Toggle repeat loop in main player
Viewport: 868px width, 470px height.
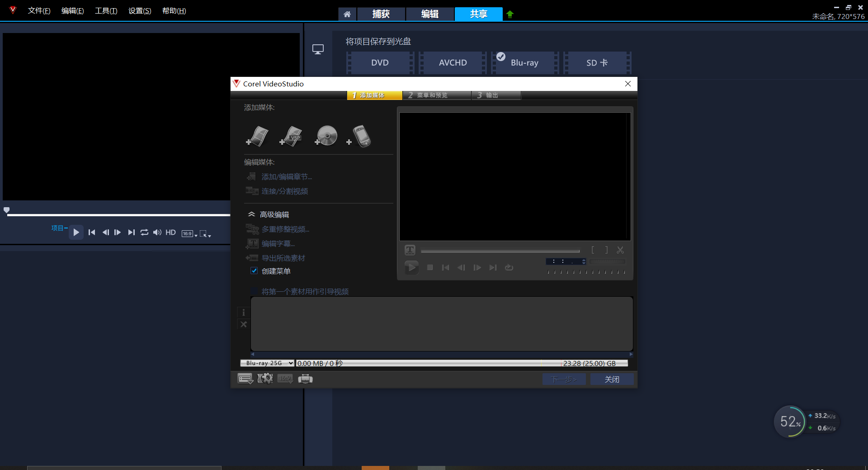144,232
